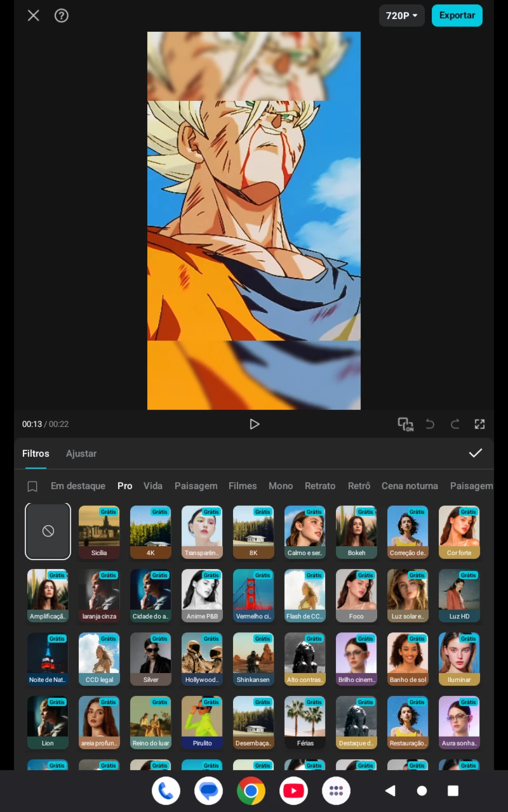Toggle the compare original ON icon
The width and height of the screenshot is (508, 812).
coord(405,424)
